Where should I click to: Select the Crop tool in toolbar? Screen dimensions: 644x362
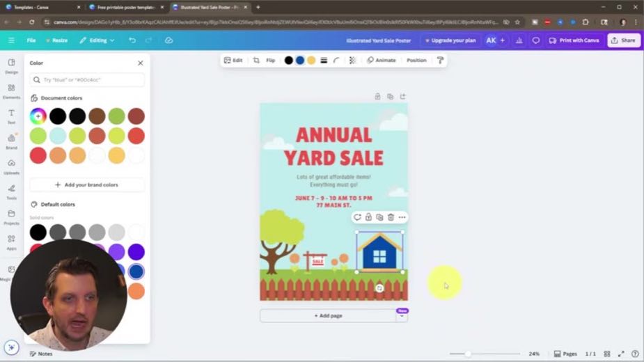[256, 61]
